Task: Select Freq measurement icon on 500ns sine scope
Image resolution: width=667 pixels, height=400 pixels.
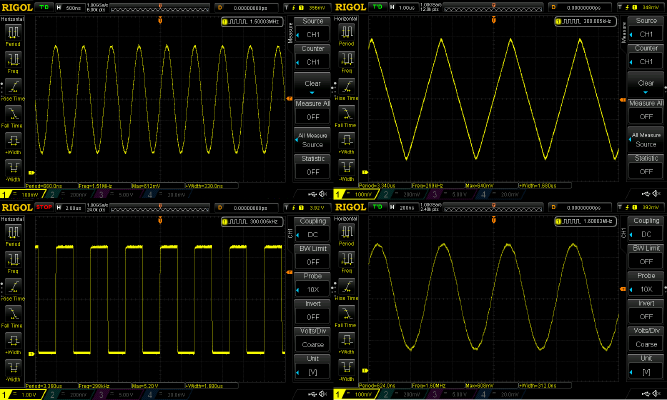Action: pyautogui.click(x=13, y=59)
